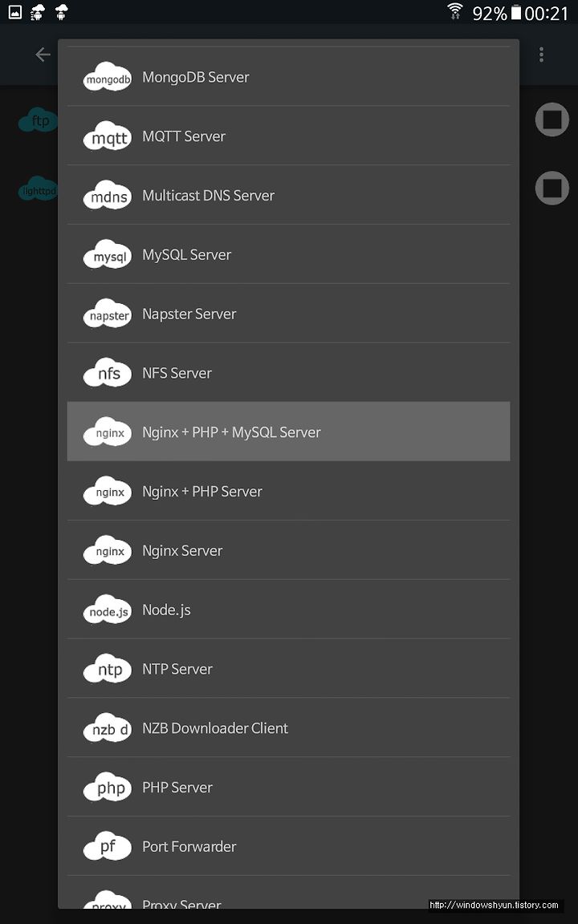Viewport: 578px width, 924px height.
Task: Tap the mongodb cloud icon
Action: pos(108,77)
